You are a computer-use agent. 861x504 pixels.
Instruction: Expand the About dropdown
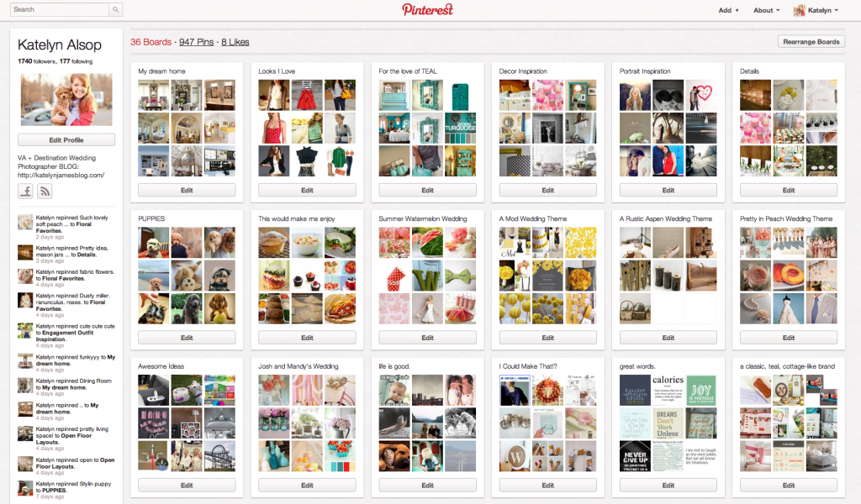pos(766,10)
